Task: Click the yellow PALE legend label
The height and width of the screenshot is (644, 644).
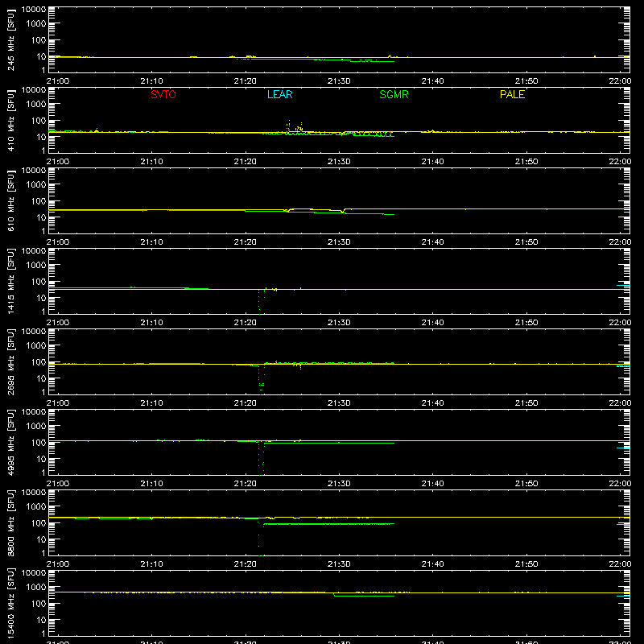Action: tap(512, 94)
